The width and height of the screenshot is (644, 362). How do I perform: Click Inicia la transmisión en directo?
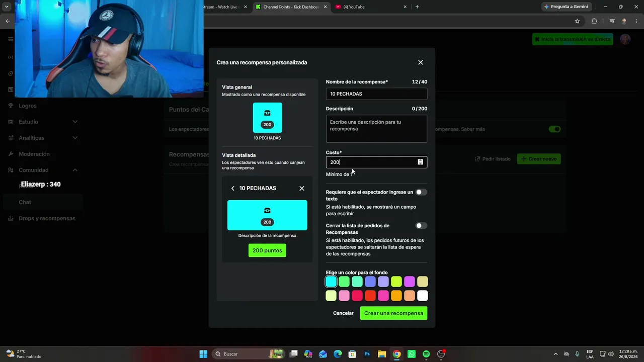pyautogui.click(x=573, y=39)
